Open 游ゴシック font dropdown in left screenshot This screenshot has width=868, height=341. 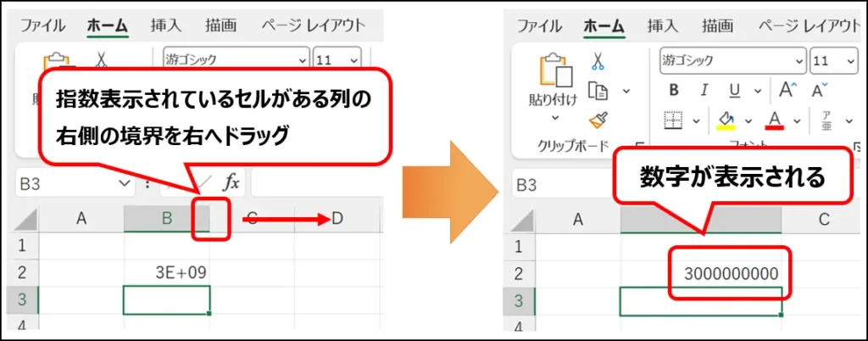click(303, 60)
